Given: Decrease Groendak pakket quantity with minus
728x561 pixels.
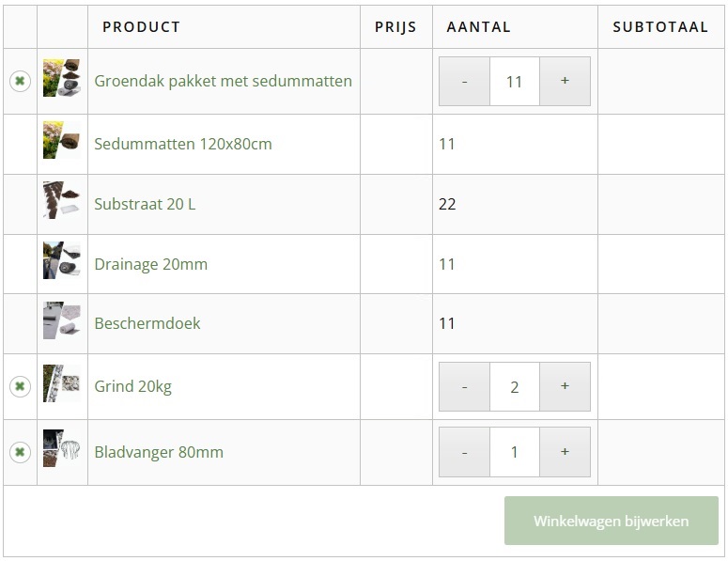Looking at the screenshot, I should [465, 81].
